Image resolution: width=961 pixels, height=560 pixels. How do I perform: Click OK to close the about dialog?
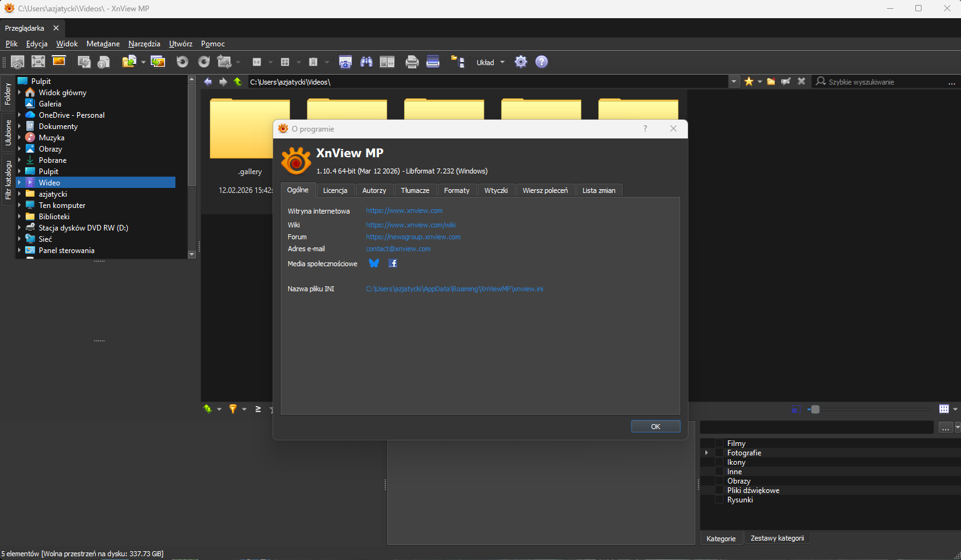[x=655, y=427]
